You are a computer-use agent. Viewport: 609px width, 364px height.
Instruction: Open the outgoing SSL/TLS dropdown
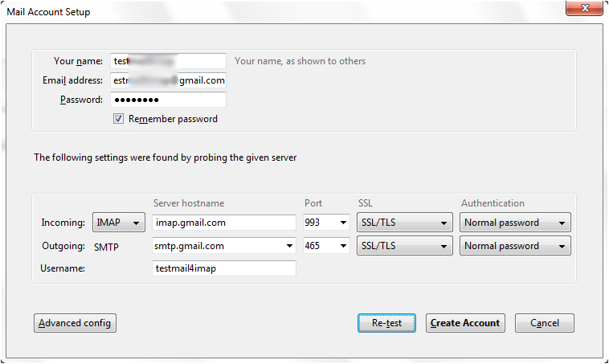tap(405, 246)
